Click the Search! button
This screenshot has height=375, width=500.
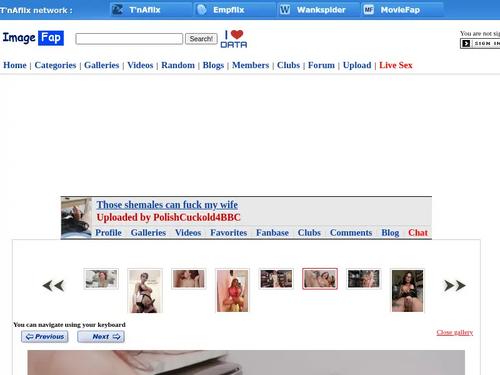[201, 39]
